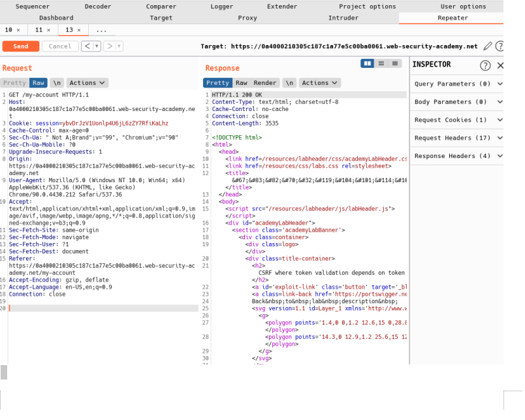The image size is (525, 420).
Task: Select Repeater sub-tab 10
Action: click(8, 30)
